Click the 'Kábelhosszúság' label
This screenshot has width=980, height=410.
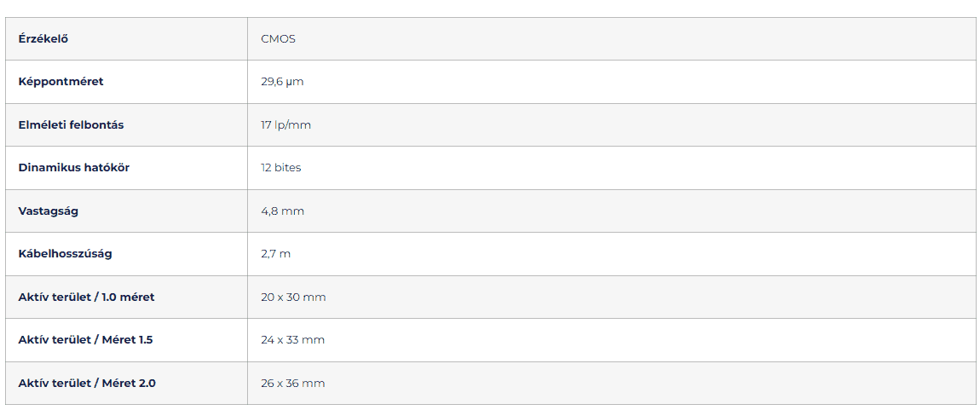tap(65, 254)
